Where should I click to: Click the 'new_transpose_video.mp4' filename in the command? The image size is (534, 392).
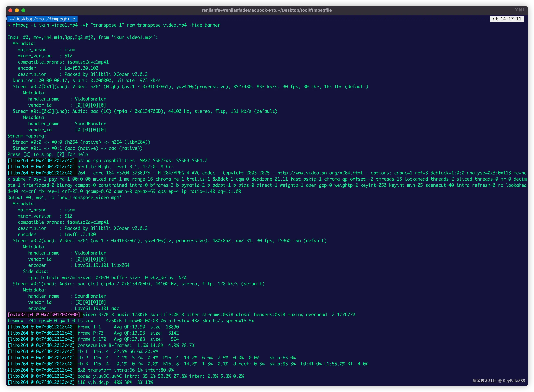point(157,25)
